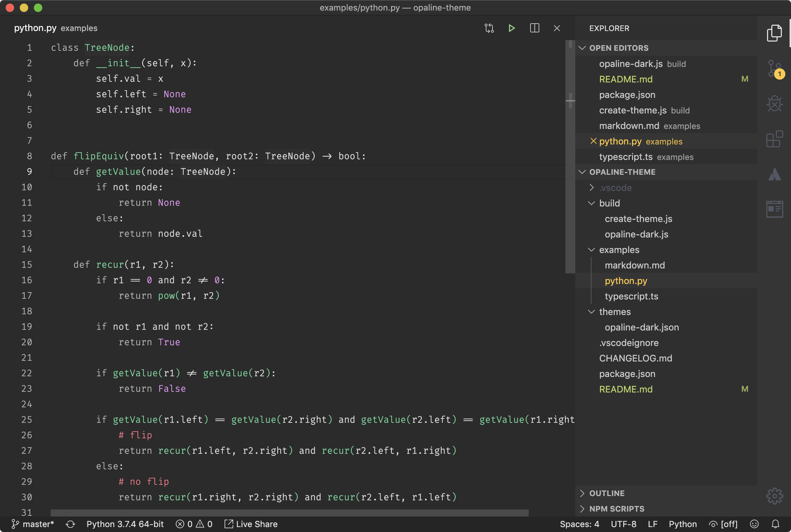
Task: Toggle the [off] eye status indicator
Action: pyautogui.click(x=723, y=524)
